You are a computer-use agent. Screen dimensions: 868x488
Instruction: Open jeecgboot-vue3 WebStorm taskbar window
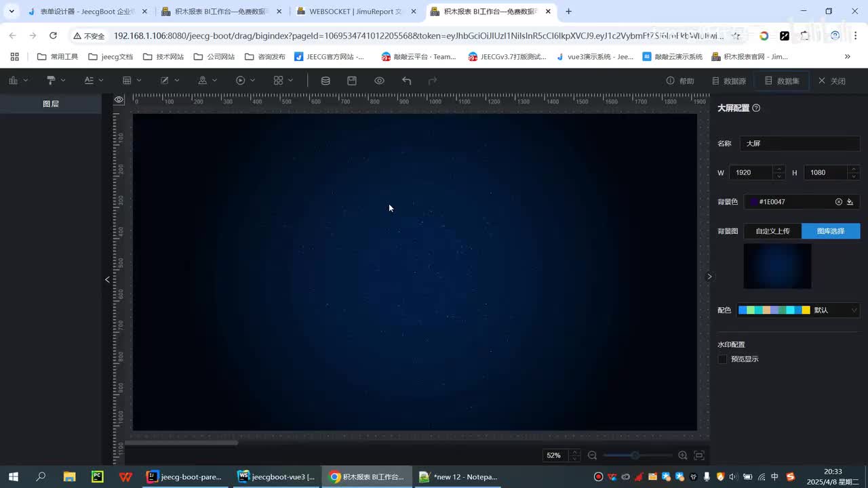pyautogui.click(x=276, y=476)
